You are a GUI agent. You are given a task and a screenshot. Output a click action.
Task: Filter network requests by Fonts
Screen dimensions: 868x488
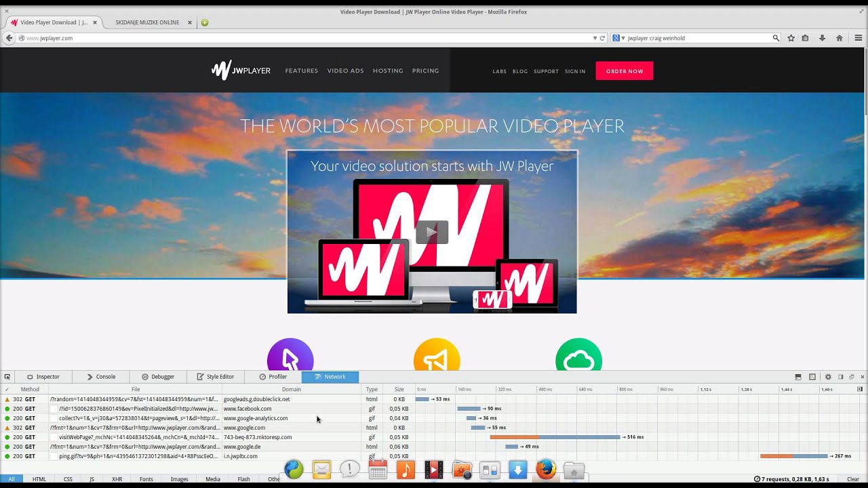[146, 479]
